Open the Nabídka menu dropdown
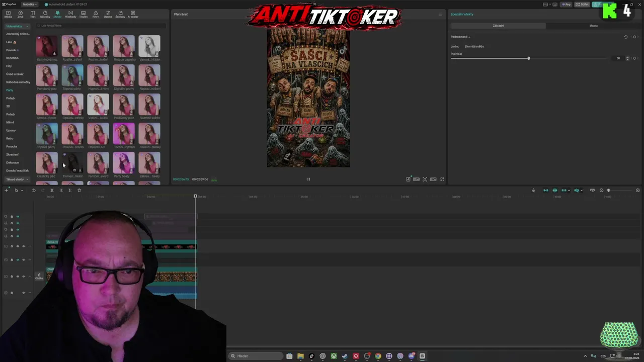Screen dimensions: 644x362 [30, 5]
